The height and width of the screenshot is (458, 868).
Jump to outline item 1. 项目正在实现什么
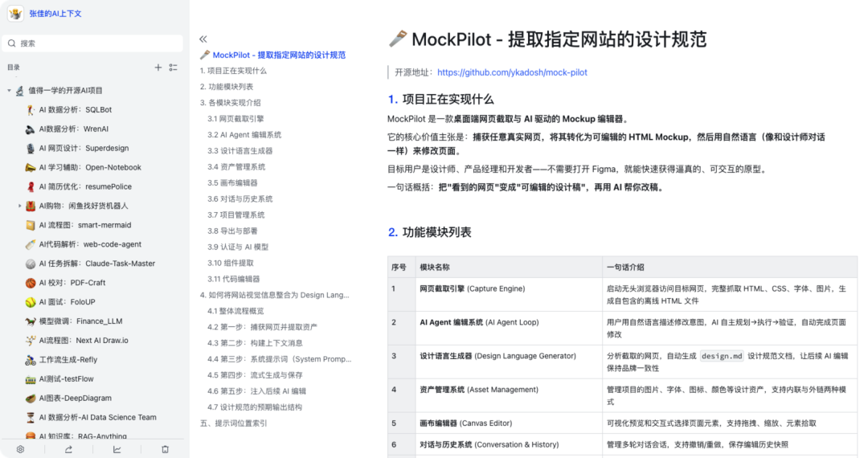pyautogui.click(x=233, y=71)
